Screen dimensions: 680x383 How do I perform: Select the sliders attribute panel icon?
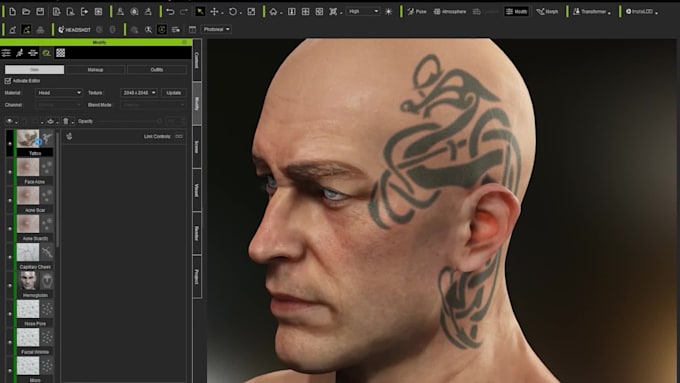pyautogui.click(x=6, y=53)
